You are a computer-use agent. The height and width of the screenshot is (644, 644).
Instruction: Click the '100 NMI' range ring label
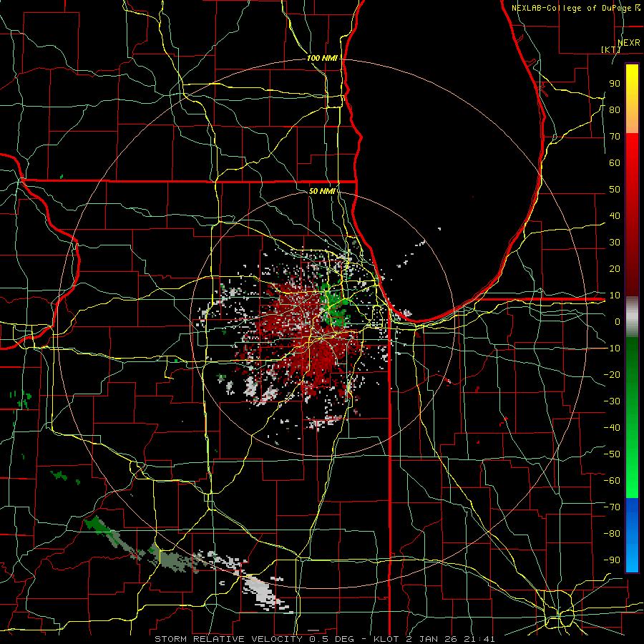coord(322,59)
